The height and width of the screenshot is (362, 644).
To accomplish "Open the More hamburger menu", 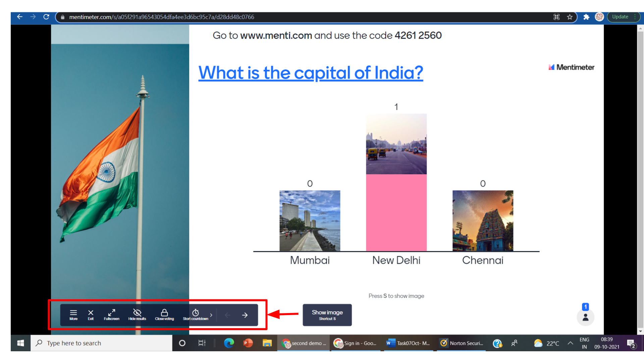I will (73, 314).
